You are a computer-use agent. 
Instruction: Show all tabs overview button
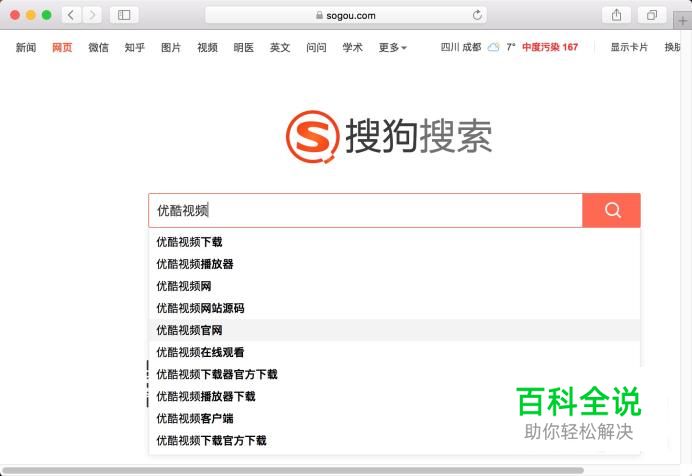point(652,15)
